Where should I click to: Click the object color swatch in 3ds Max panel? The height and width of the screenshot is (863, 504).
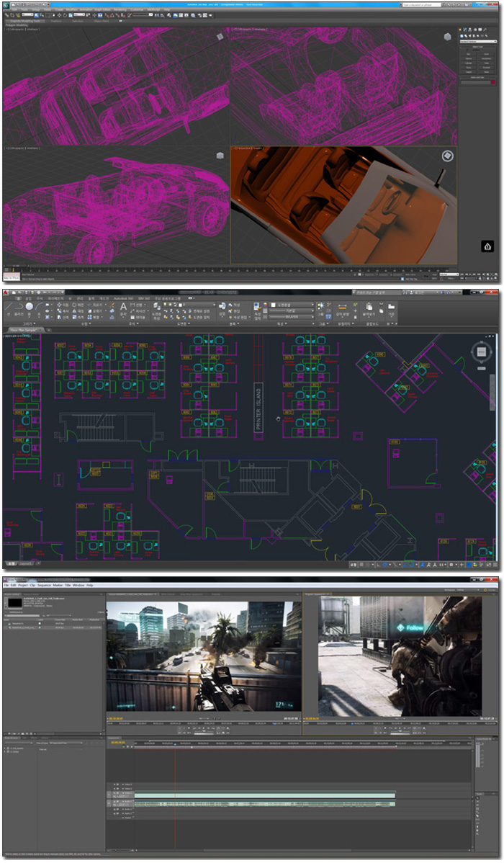(x=493, y=82)
